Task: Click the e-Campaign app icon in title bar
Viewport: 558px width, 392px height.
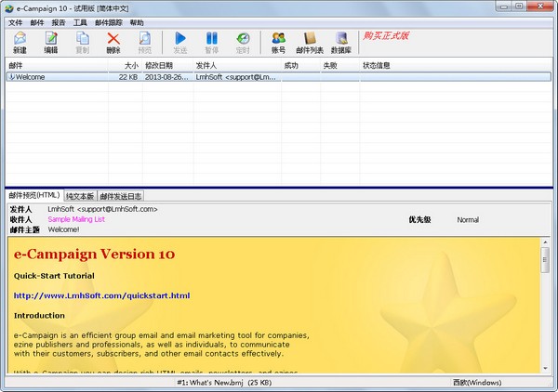Action: (x=9, y=8)
